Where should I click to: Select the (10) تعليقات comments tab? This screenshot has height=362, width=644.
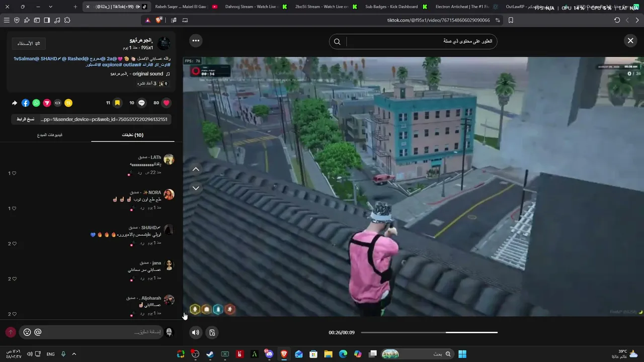133,135
